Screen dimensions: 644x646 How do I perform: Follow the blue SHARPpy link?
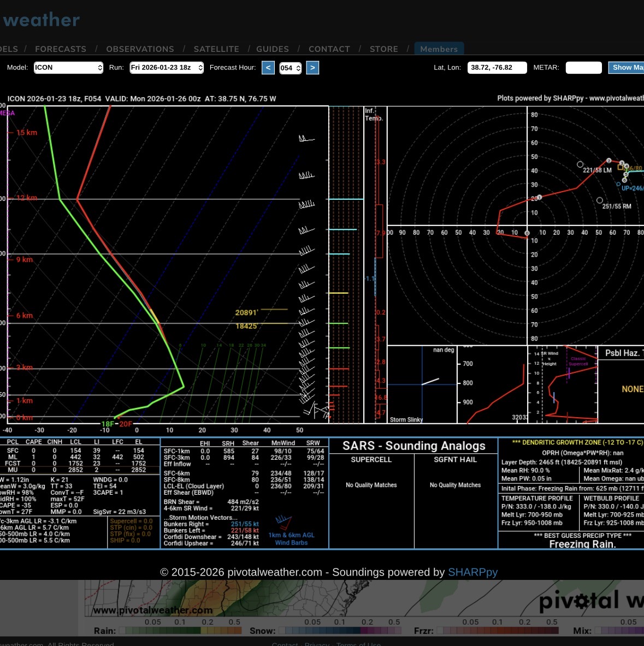472,572
